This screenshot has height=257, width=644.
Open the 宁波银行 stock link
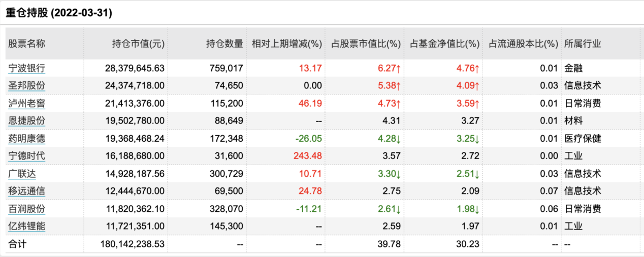26,68
